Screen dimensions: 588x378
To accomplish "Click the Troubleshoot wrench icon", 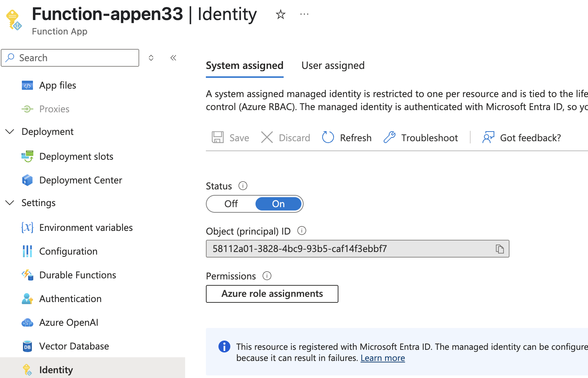I will coord(390,137).
